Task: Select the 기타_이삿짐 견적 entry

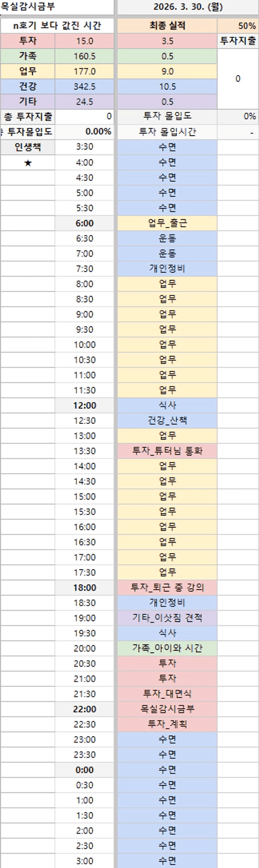Action: pyautogui.click(x=167, y=618)
